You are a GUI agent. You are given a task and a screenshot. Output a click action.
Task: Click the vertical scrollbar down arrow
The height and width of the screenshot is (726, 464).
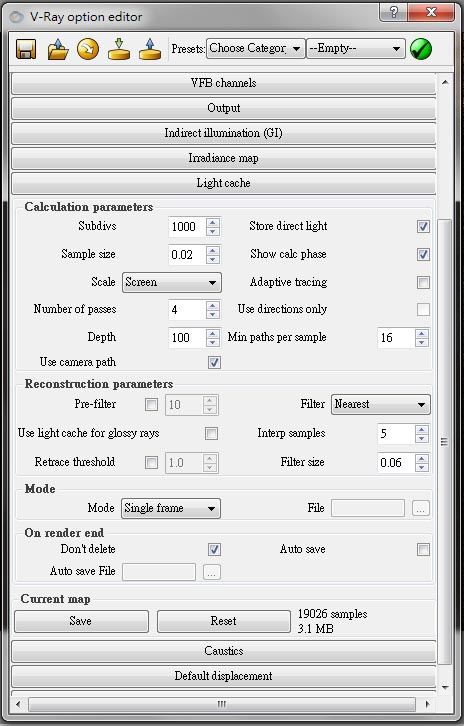coord(445,688)
